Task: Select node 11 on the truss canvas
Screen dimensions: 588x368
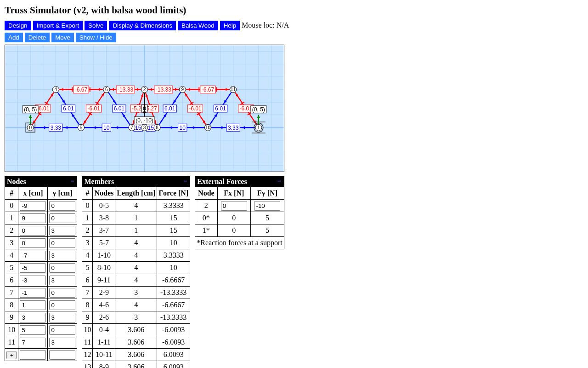Action: (x=233, y=90)
